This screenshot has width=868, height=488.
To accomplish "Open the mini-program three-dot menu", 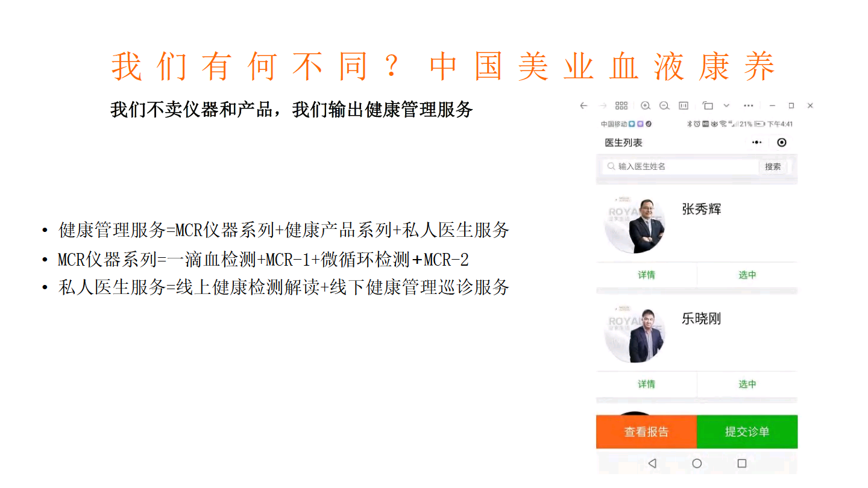I will 757,143.
